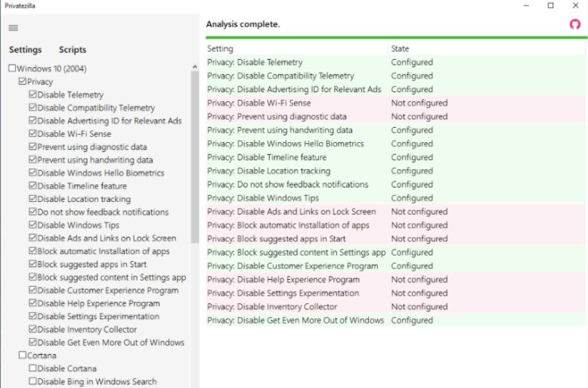Click the scroll-up arrow in settings tree

[195, 67]
